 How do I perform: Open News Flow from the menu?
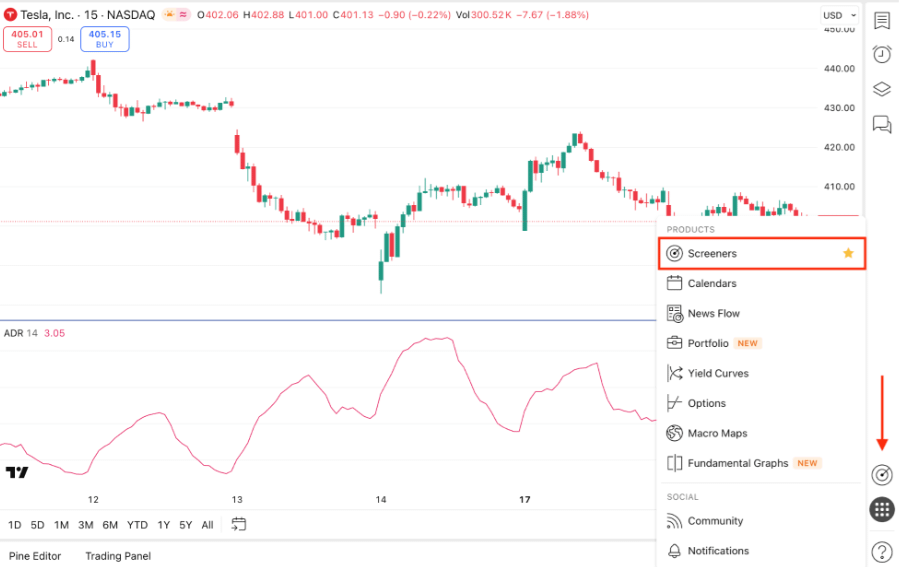(x=761, y=314)
